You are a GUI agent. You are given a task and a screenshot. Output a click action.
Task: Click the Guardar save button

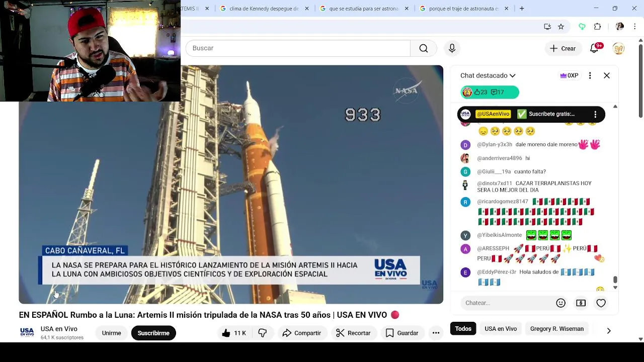point(401,333)
